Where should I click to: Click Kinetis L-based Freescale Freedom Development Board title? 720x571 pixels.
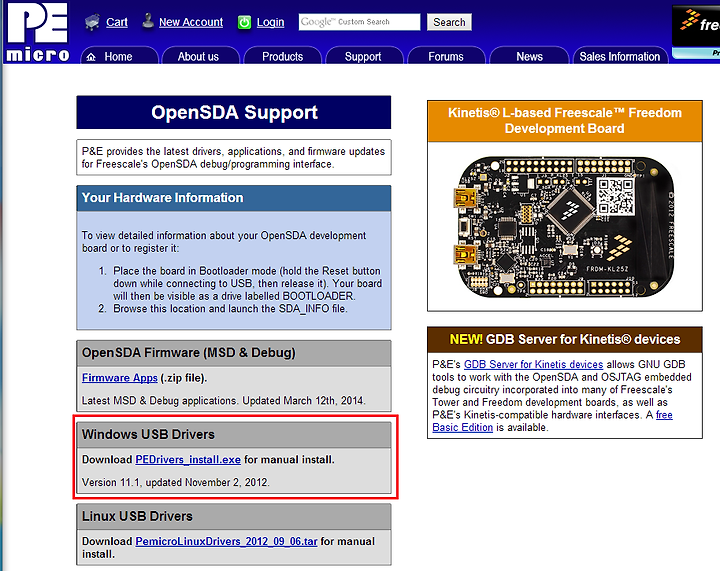click(x=564, y=121)
